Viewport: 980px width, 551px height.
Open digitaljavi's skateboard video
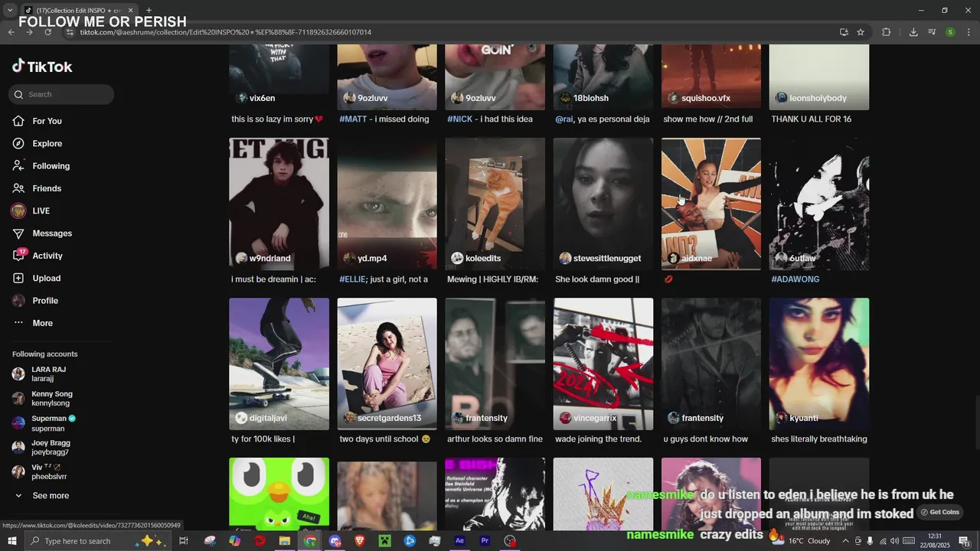tap(279, 364)
